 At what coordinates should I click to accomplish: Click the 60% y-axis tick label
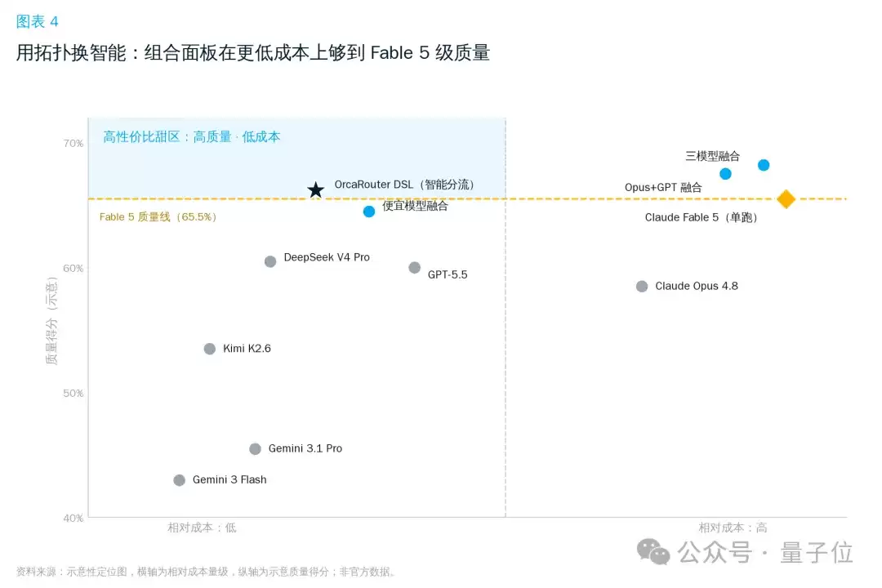tap(73, 269)
